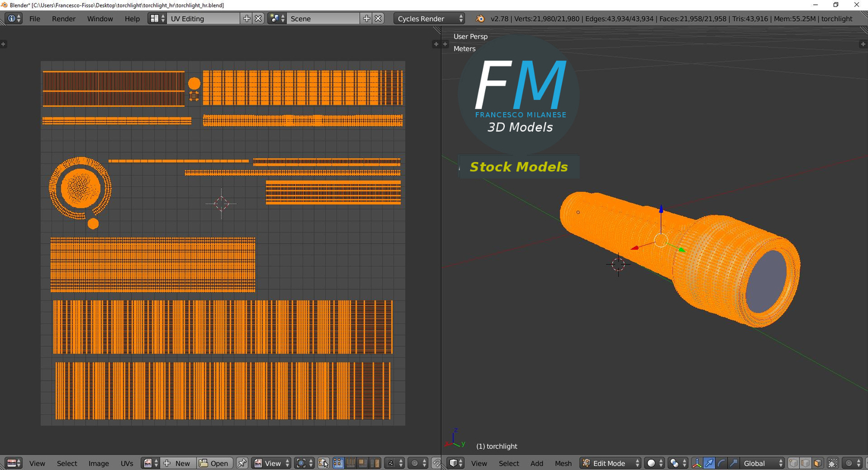This screenshot has height=470, width=868.
Task: Open the Render menu
Action: coord(63,19)
